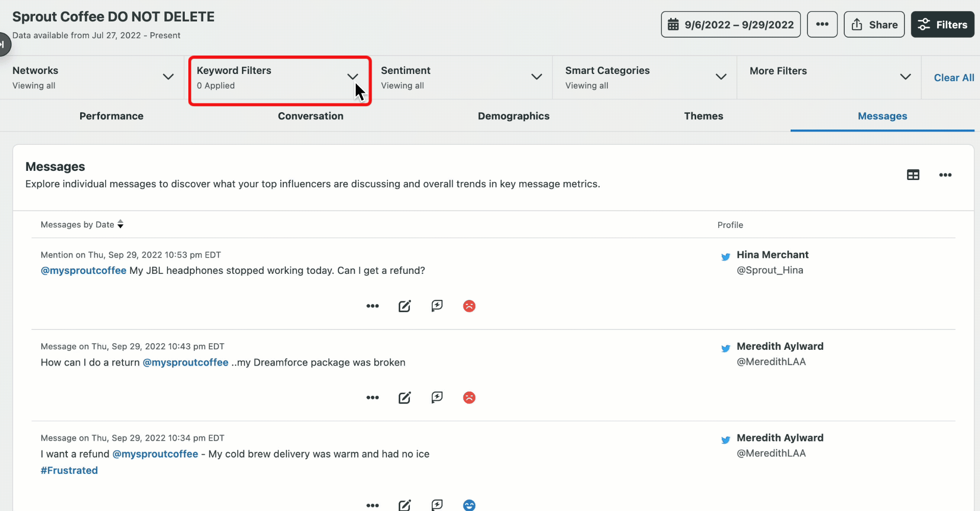Screen dimensions: 980x511
Task: Click reply icon on cold brew refund message
Action: point(437,504)
